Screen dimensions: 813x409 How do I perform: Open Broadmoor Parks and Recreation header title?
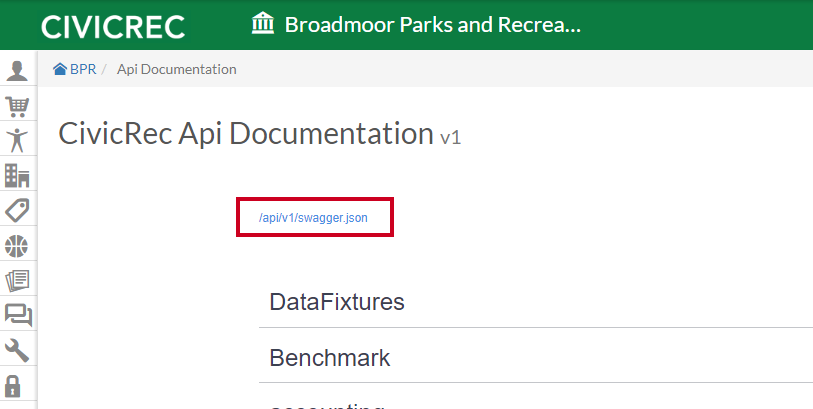coord(432,25)
